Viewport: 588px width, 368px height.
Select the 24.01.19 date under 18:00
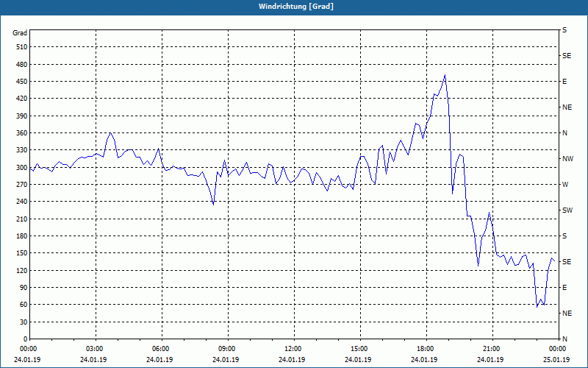424,359
